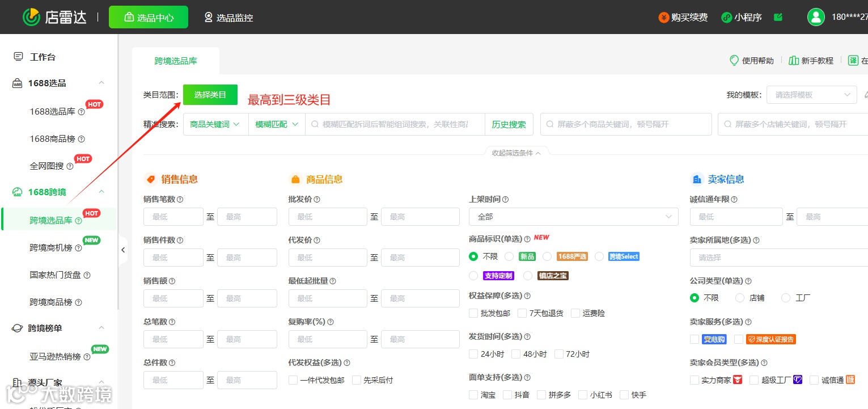Click help icon next to 跨境商机榜
868x409 pixels.
tap(78, 248)
